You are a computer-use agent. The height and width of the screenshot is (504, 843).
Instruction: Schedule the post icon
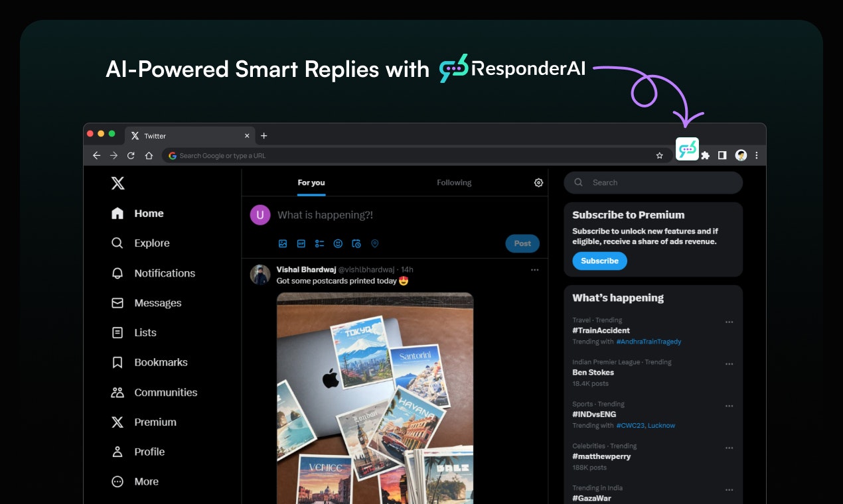[356, 244]
